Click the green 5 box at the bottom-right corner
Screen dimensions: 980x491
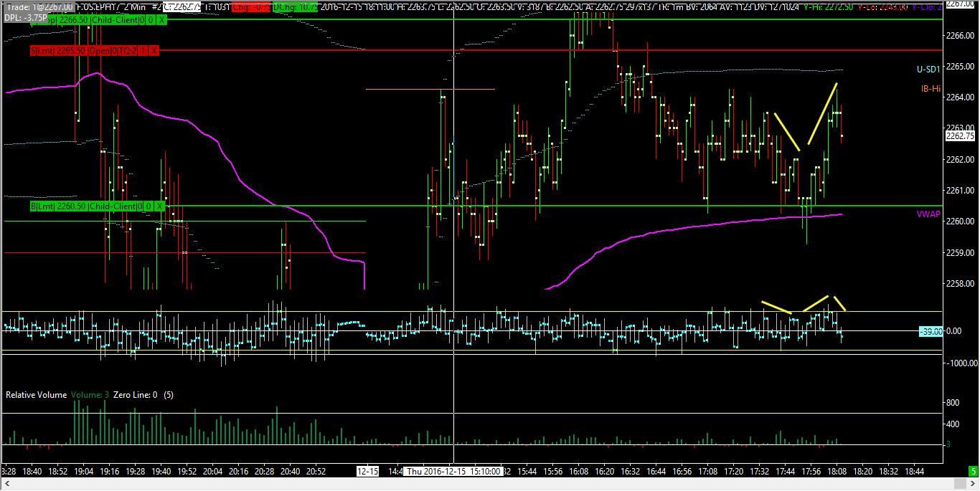pos(974,472)
